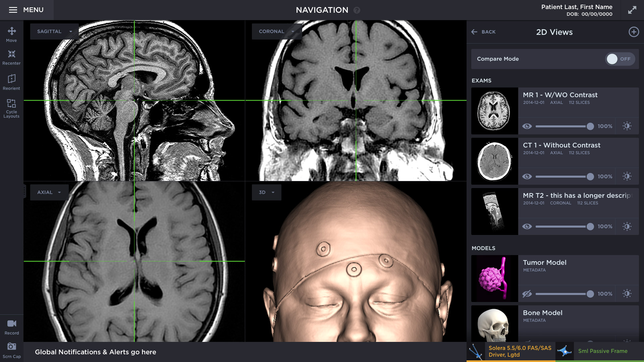Screen dimensions: 644x362
Task: Open the 3D view dropdown
Action: pos(267,192)
